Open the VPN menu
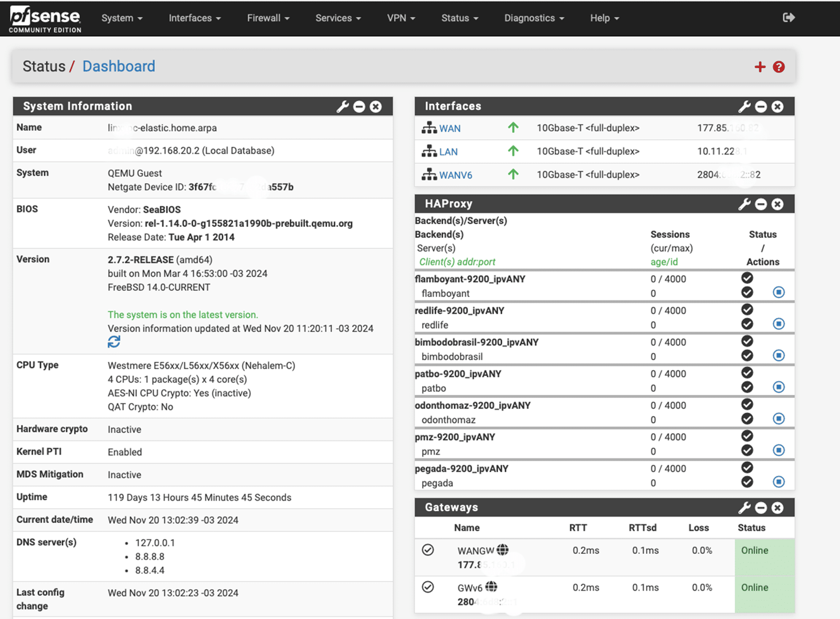Image resolution: width=840 pixels, height=619 pixels. [x=401, y=18]
